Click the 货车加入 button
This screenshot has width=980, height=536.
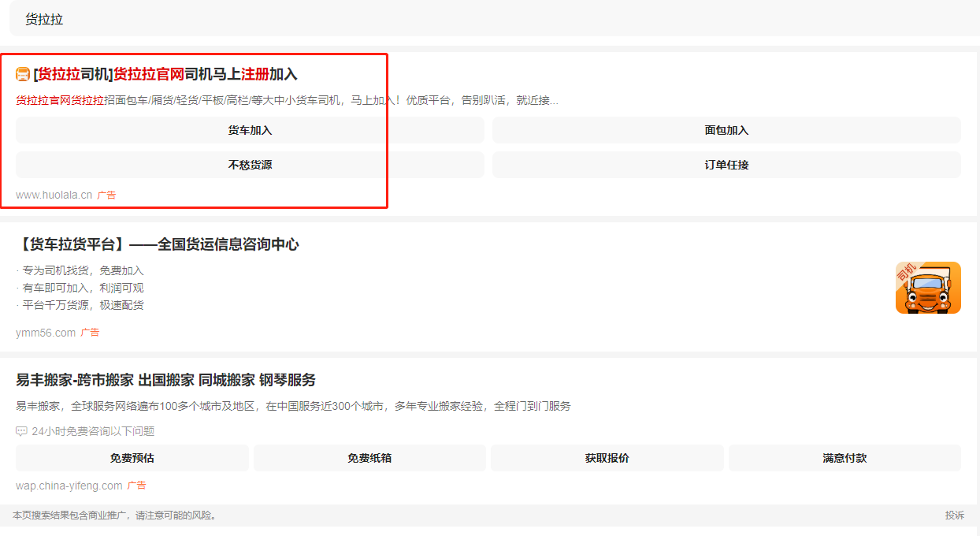[x=249, y=129]
